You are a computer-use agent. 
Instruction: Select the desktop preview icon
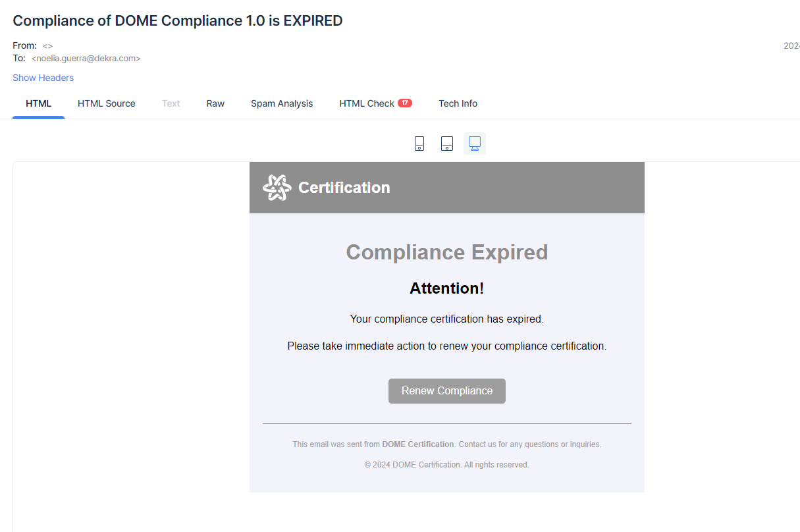[x=474, y=144]
